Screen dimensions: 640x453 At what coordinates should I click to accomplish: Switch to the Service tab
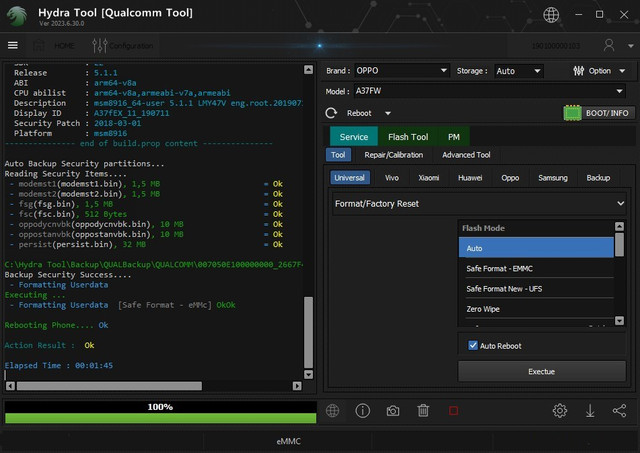pyautogui.click(x=353, y=137)
